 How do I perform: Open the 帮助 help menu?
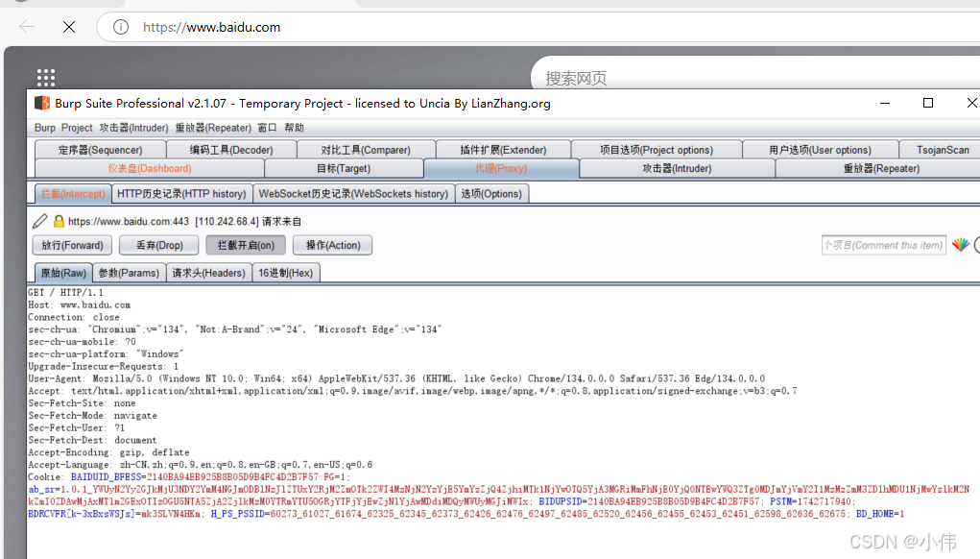[294, 128]
